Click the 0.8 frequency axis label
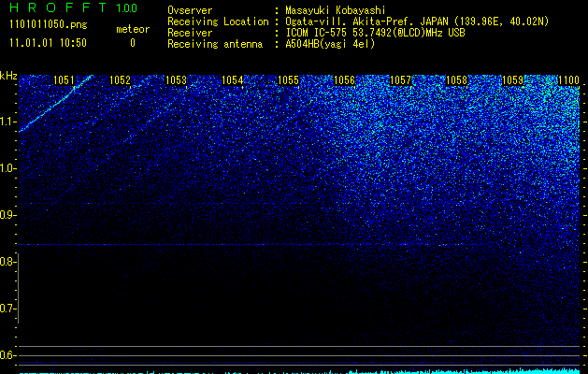Image resolution: width=588 pixels, height=374 pixels. point(7,262)
